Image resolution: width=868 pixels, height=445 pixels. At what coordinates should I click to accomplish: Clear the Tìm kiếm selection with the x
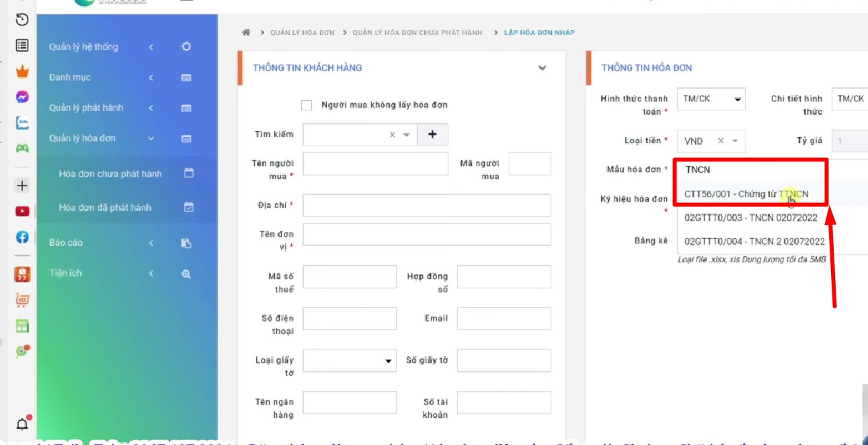(393, 134)
